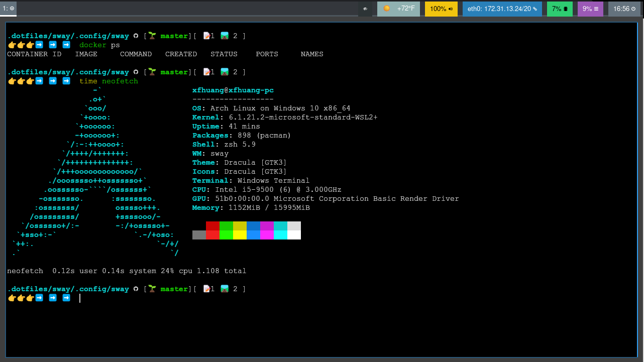The width and height of the screenshot is (644, 362).
Task: Place cursor at the blinking terminal caret
Action: (x=80, y=298)
